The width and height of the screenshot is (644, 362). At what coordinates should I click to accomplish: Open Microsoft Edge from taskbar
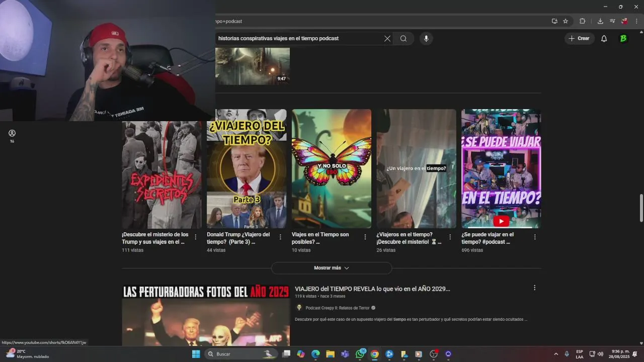pyautogui.click(x=315, y=354)
